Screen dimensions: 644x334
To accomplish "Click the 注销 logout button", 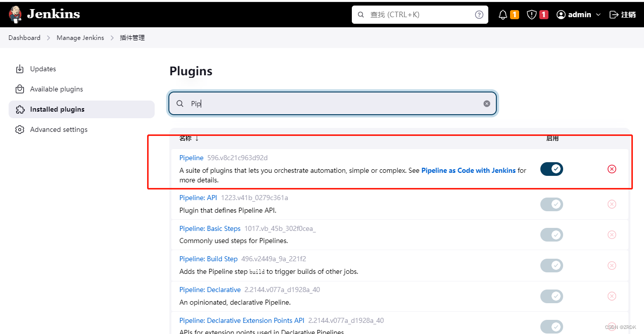I will pyautogui.click(x=623, y=15).
